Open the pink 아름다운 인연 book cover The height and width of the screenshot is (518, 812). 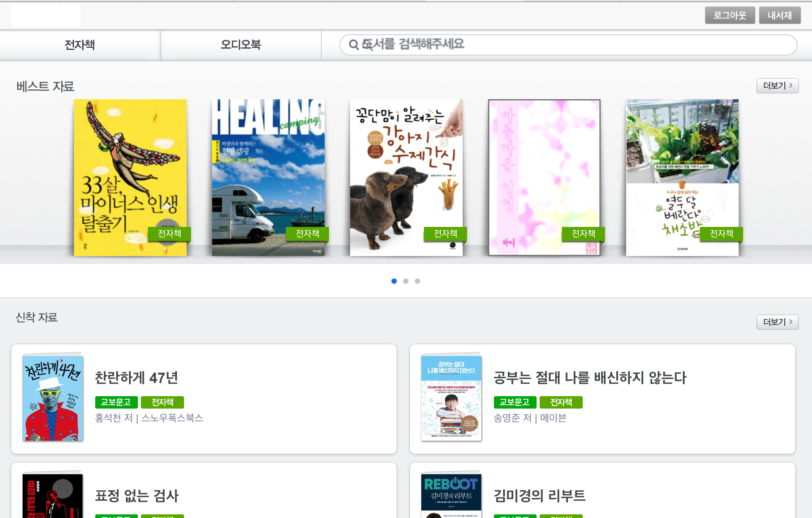tap(544, 177)
